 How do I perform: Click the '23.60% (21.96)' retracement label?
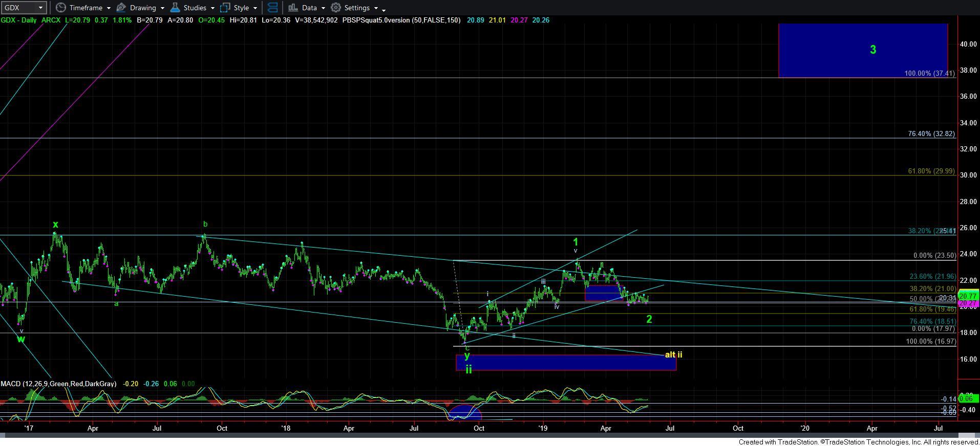(x=932, y=277)
